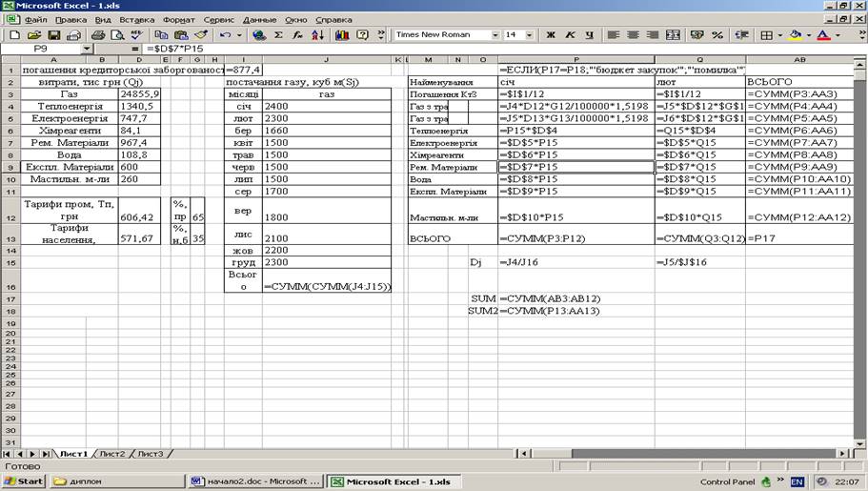Open the Chart Wizard icon
The height and width of the screenshot is (491, 868).
[x=340, y=35]
